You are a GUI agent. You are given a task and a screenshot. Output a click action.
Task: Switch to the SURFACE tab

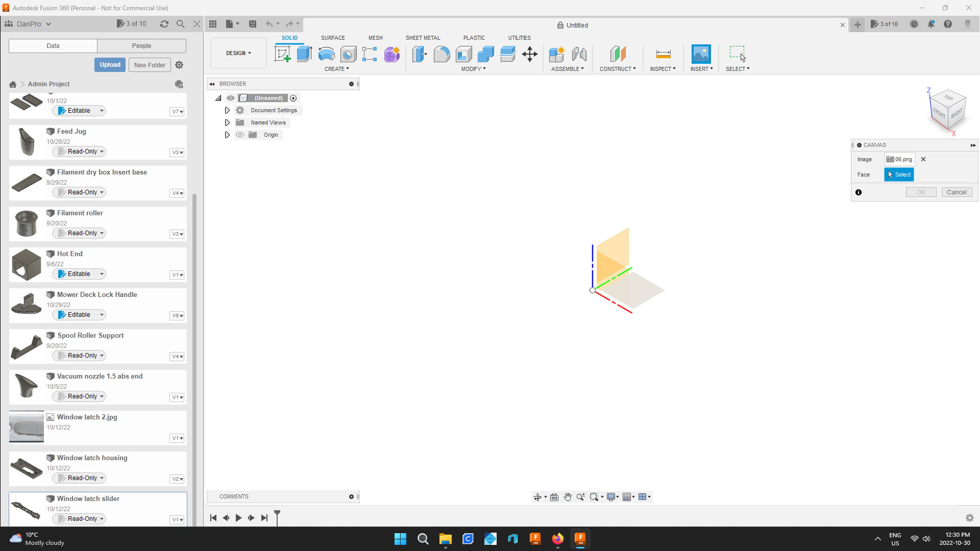click(x=333, y=37)
